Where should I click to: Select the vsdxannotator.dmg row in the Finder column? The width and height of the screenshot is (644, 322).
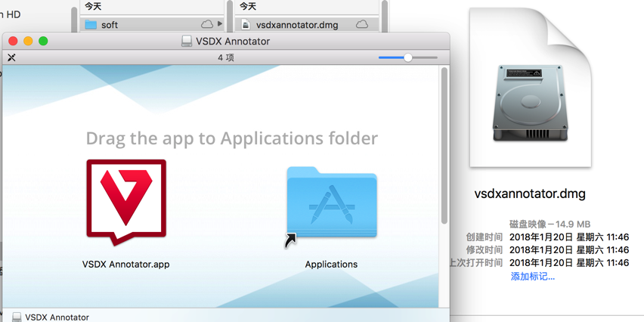click(307, 25)
